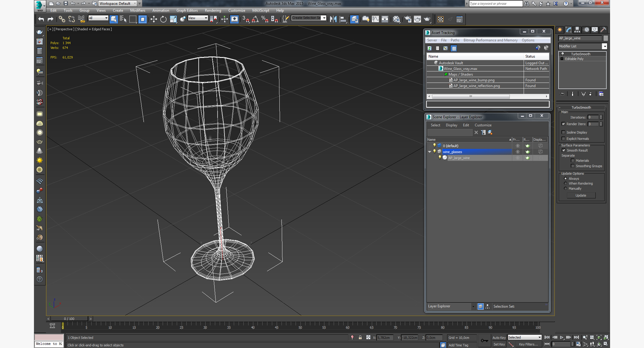Open Paths menu in Asset Tracking
644x348 pixels.
point(455,40)
